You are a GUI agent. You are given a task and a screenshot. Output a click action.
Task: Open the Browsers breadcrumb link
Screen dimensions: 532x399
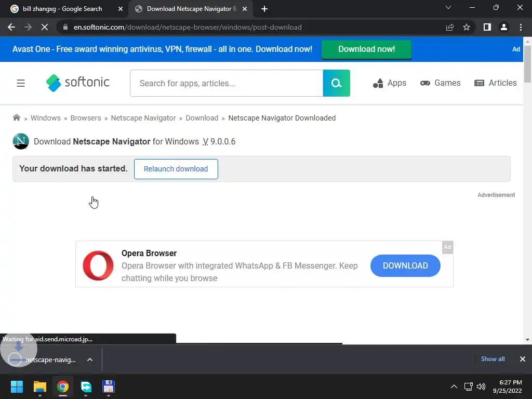(x=86, y=118)
